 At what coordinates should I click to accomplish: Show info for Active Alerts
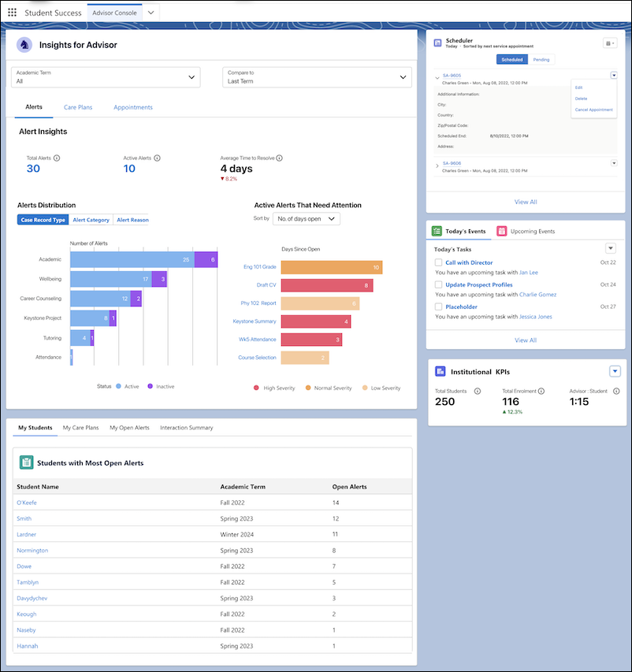(157, 158)
